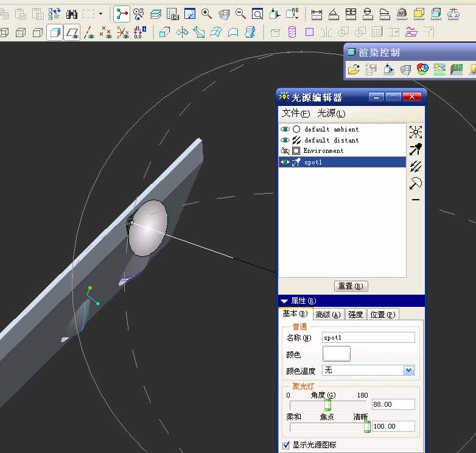Add a new distant light
The image size is (476, 453).
[416, 166]
